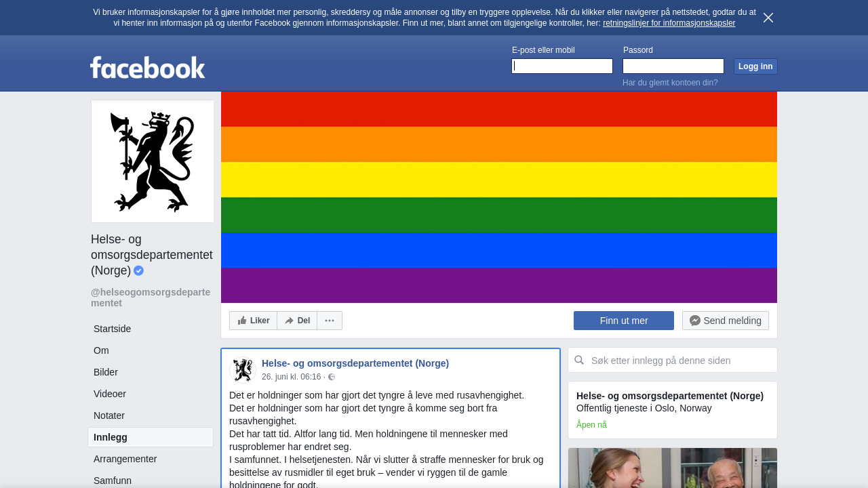This screenshot has height=488, width=868.
Task: Click the Del share button
Action: pos(297,321)
